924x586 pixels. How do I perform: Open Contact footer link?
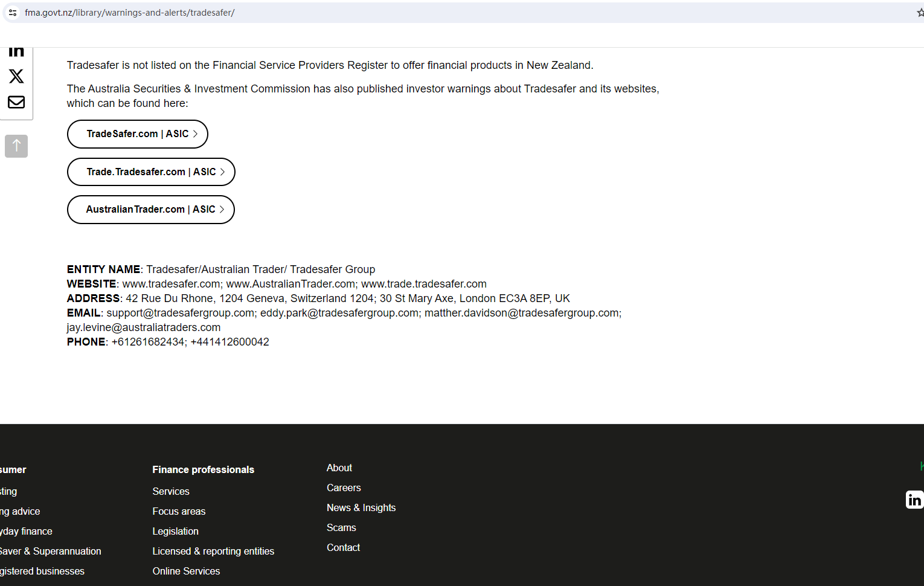(343, 548)
